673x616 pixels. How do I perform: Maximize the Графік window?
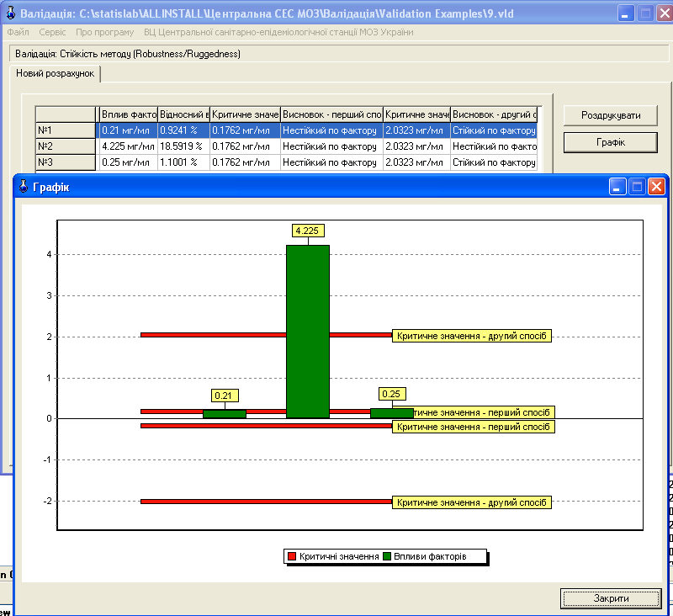[x=637, y=187]
